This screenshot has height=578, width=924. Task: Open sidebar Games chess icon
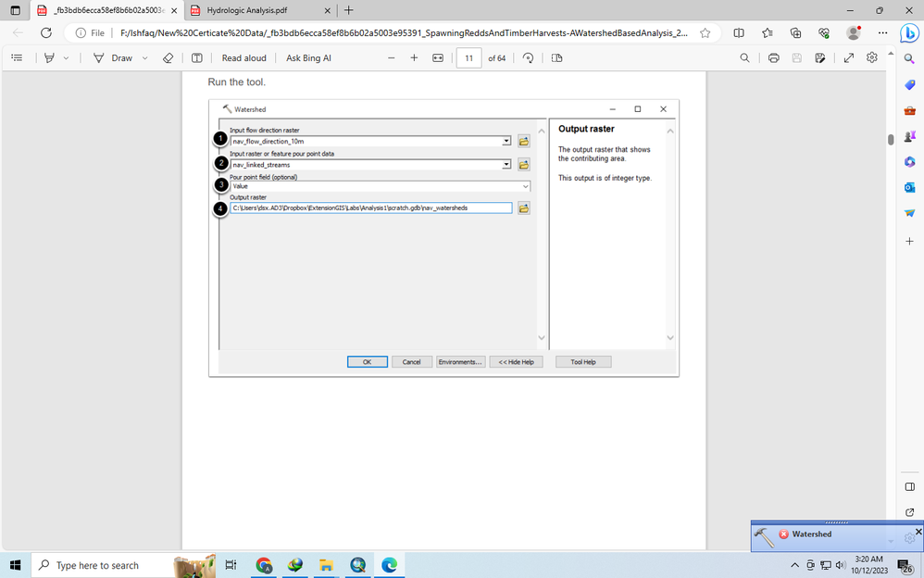coord(909,135)
